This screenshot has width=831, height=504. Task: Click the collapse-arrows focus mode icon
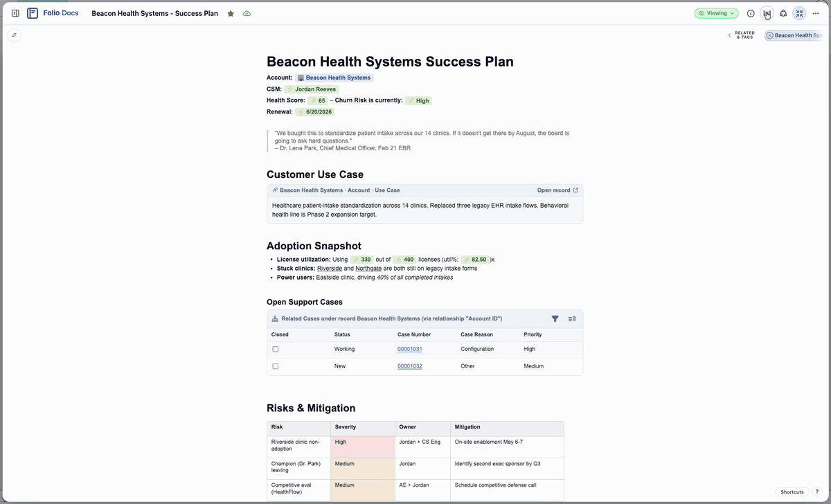(x=800, y=13)
